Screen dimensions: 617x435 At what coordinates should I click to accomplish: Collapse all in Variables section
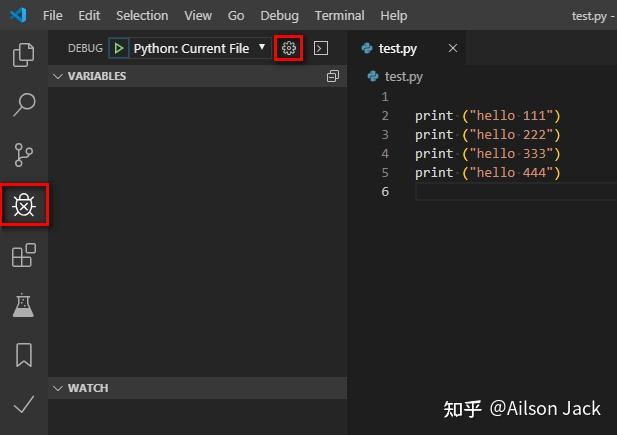point(333,76)
